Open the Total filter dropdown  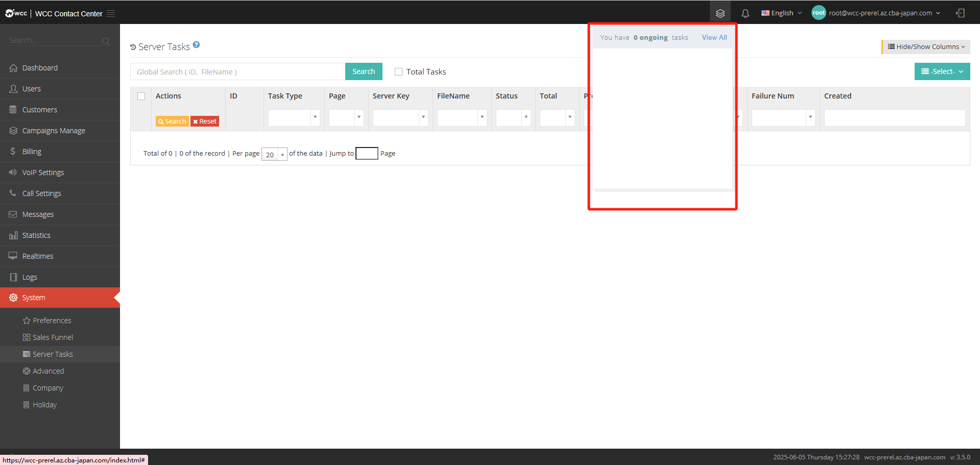(x=557, y=117)
